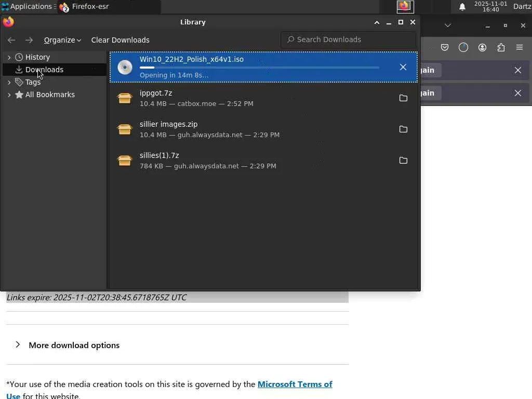Open containing folder for ippgot.7z
Image resolution: width=532 pixels, height=399 pixels.
(x=403, y=98)
